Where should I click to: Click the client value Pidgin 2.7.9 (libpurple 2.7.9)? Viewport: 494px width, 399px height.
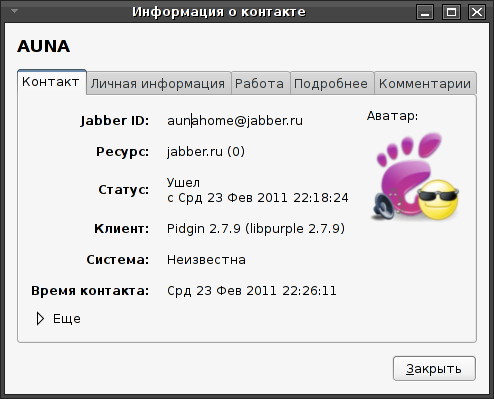click(x=256, y=229)
